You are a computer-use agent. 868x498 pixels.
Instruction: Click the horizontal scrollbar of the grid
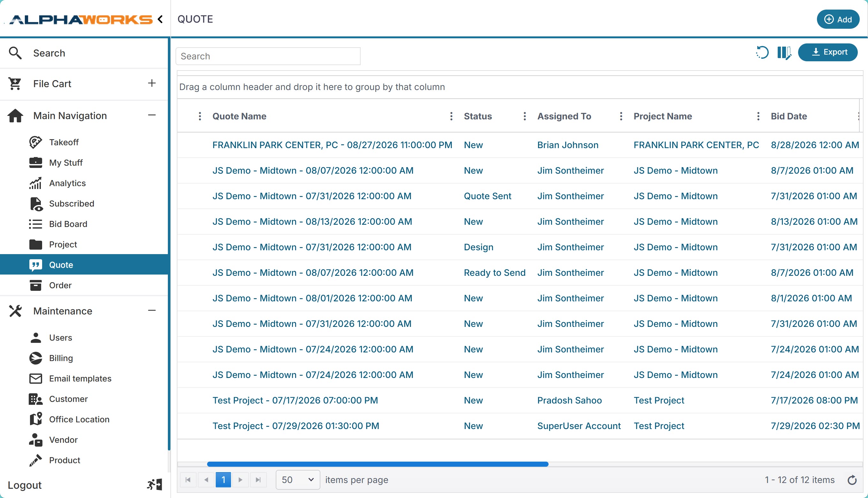click(x=378, y=464)
